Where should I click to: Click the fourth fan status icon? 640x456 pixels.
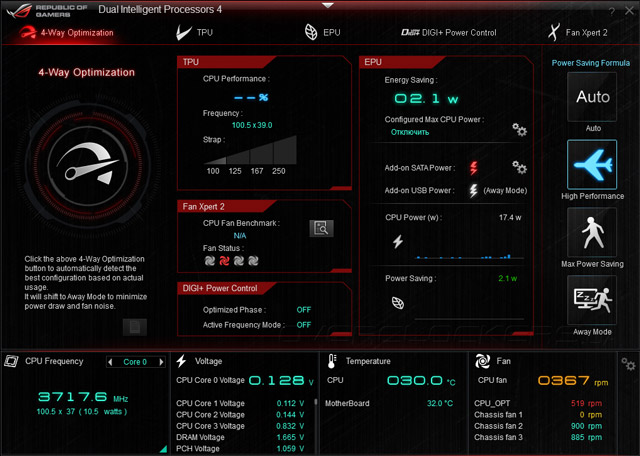pyautogui.click(x=253, y=261)
